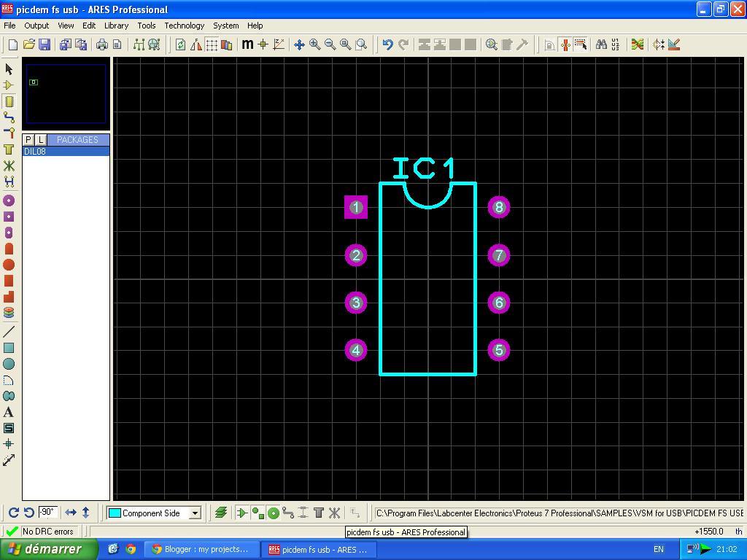The height and width of the screenshot is (560, 747).
Task: Choose the polygonal SMT pad tool
Action: [9, 297]
